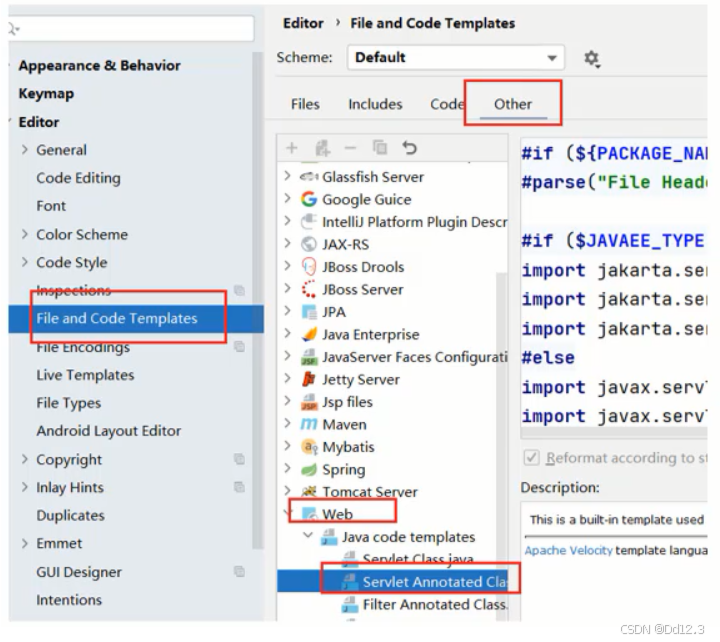The image size is (720, 642).
Task: Select File and Code Templates settings item
Action: 136,318
